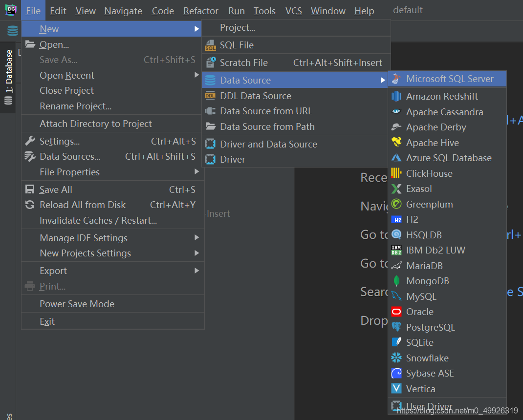Viewport: 523px width, 420px height.
Task: Click the database stack icon below logo
Action: pyautogui.click(x=13, y=31)
